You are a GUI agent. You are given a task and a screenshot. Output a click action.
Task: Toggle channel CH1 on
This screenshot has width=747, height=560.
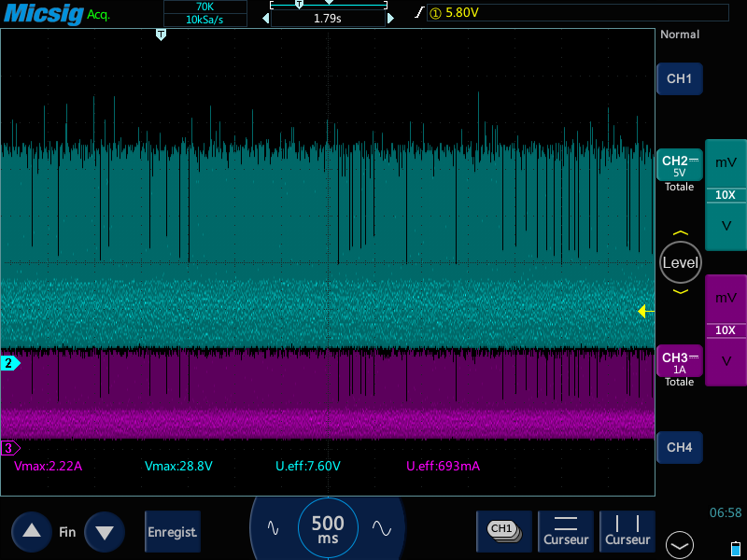[x=680, y=78]
